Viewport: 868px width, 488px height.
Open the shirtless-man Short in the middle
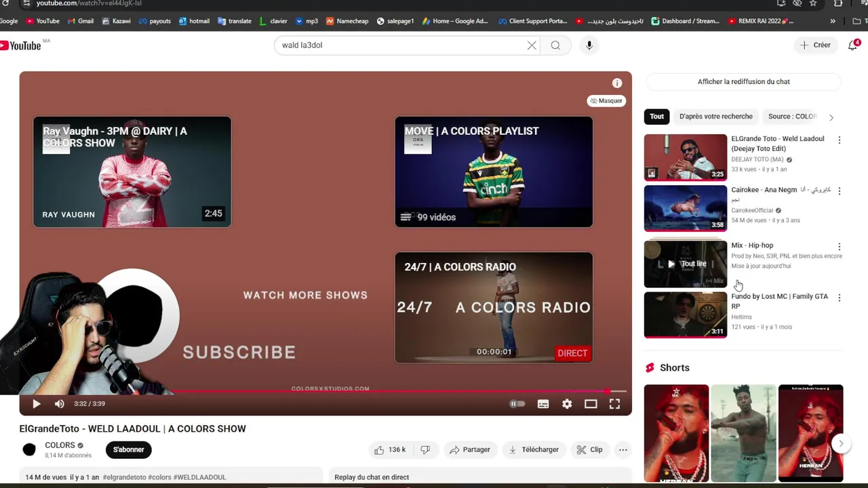click(743, 434)
